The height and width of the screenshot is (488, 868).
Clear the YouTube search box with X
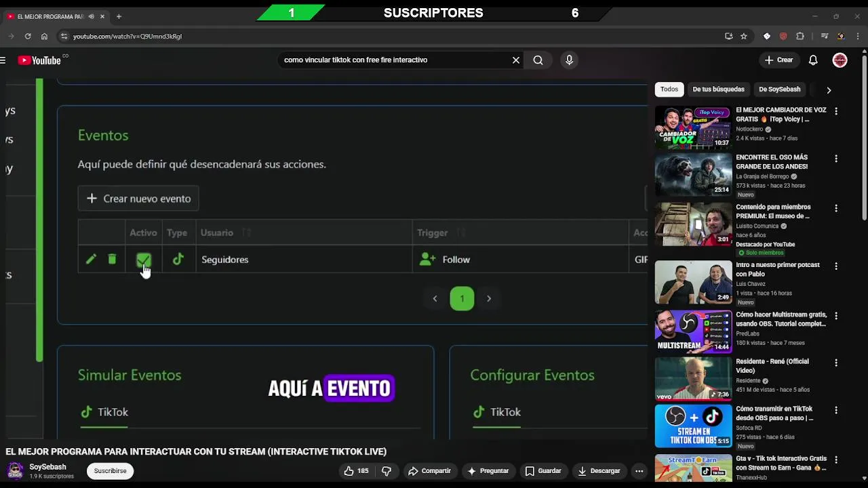[516, 60]
